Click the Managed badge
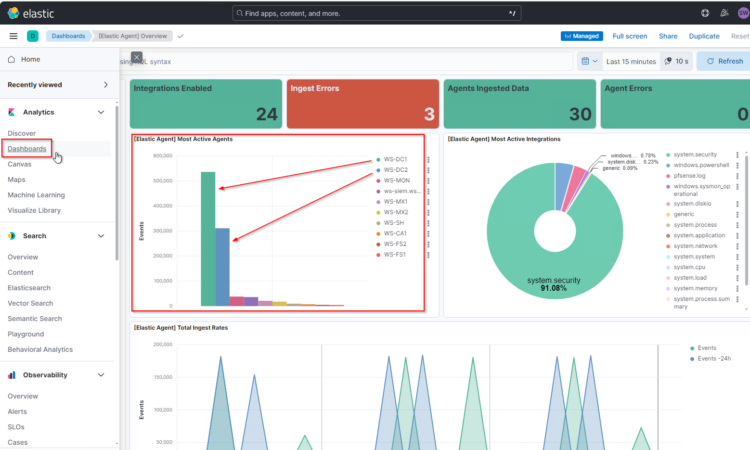Viewport: 750px width, 450px height. coord(582,36)
